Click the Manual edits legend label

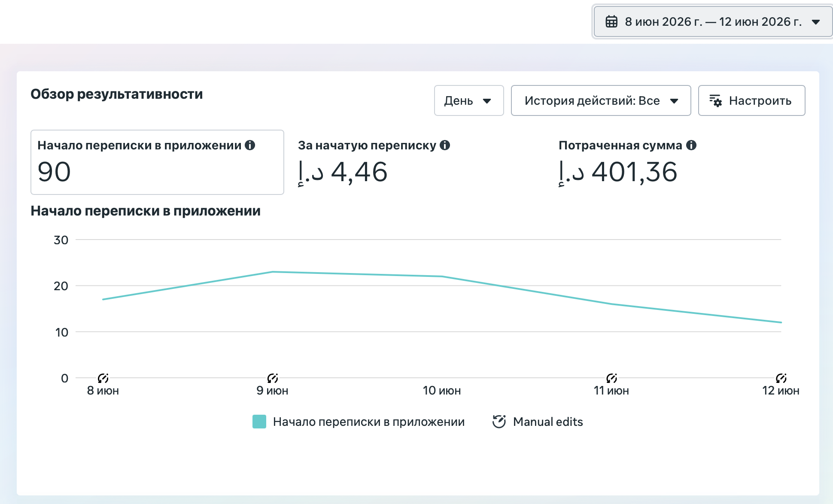pyautogui.click(x=548, y=422)
